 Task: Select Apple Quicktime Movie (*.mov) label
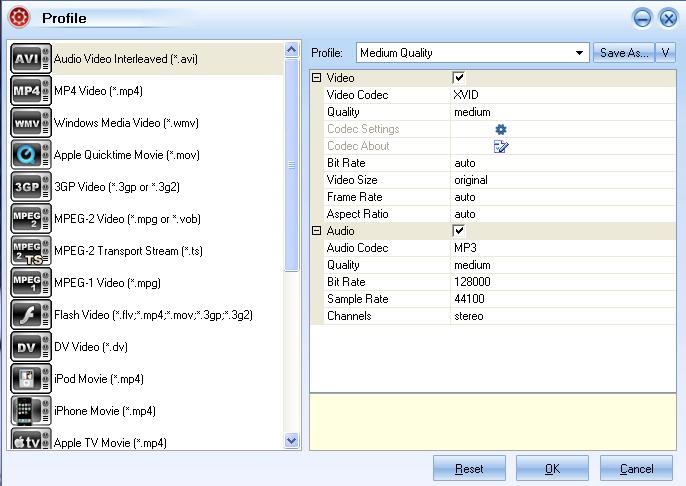coord(127,154)
